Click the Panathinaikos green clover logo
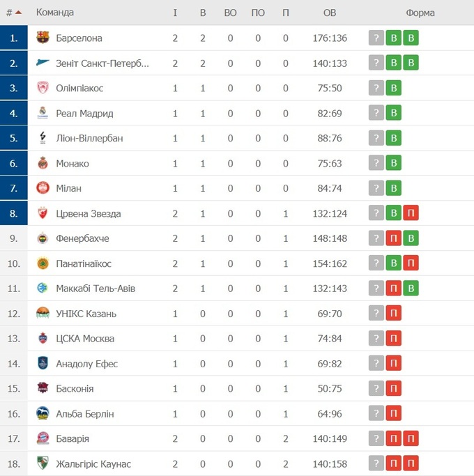Screen dimensions: 474x476 [43, 263]
